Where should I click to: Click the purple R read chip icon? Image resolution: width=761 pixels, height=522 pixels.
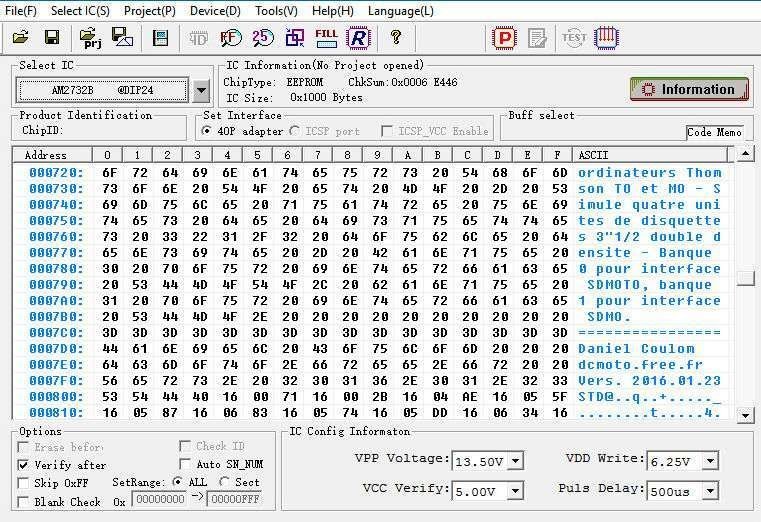tap(357, 38)
